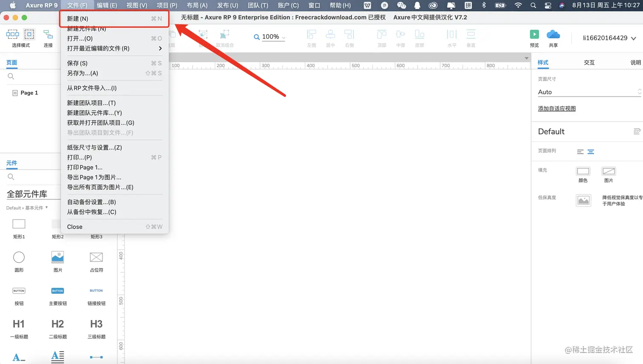Open the 填充 颜色 fill color swatch
The image size is (643, 364).
click(x=583, y=171)
